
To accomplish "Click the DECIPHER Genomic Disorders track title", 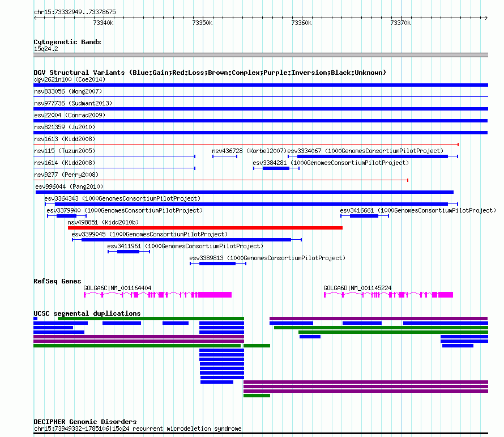I will (x=85, y=422).
